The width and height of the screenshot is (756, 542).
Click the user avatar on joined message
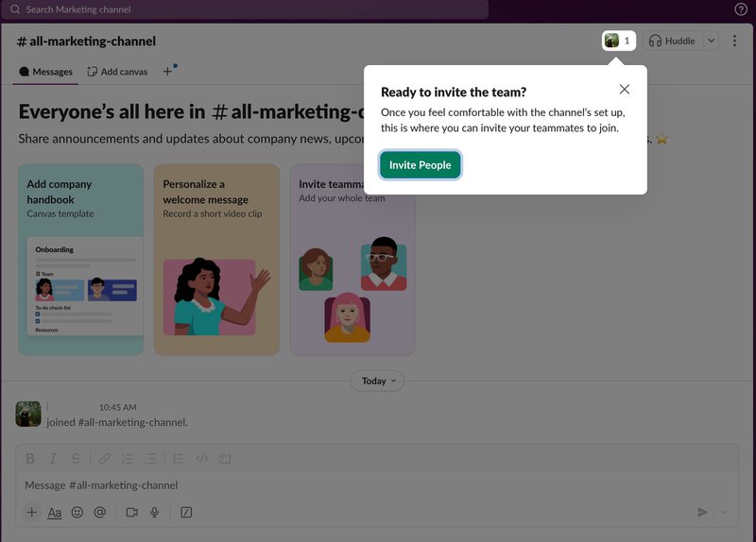(x=28, y=414)
